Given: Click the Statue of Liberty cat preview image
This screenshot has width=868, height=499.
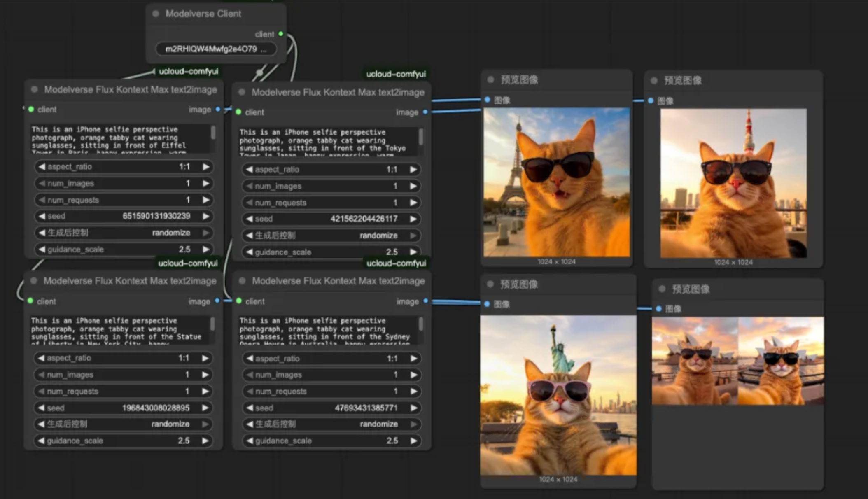Looking at the screenshot, I should [558, 395].
